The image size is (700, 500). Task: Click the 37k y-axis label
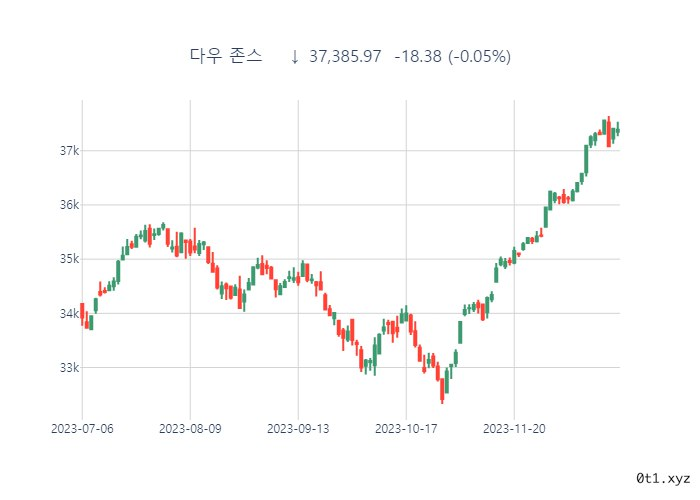[x=69, y=151]
